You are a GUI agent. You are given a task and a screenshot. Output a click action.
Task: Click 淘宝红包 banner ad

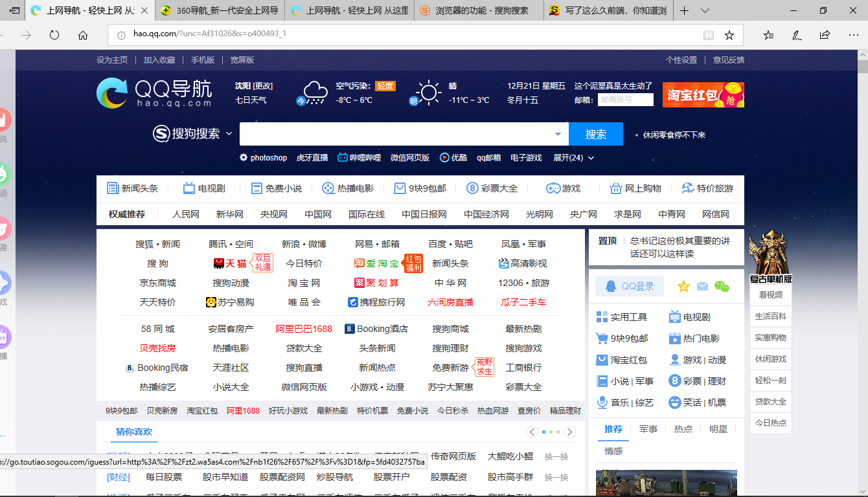click(x=703, y=94)
